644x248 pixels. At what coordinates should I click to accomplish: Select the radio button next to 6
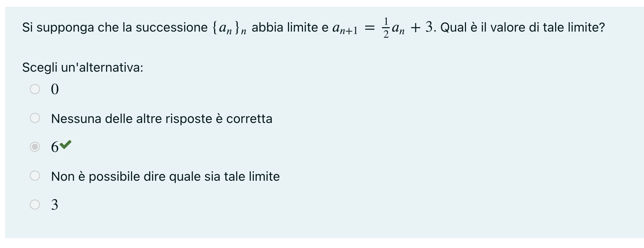coord(35,147)
